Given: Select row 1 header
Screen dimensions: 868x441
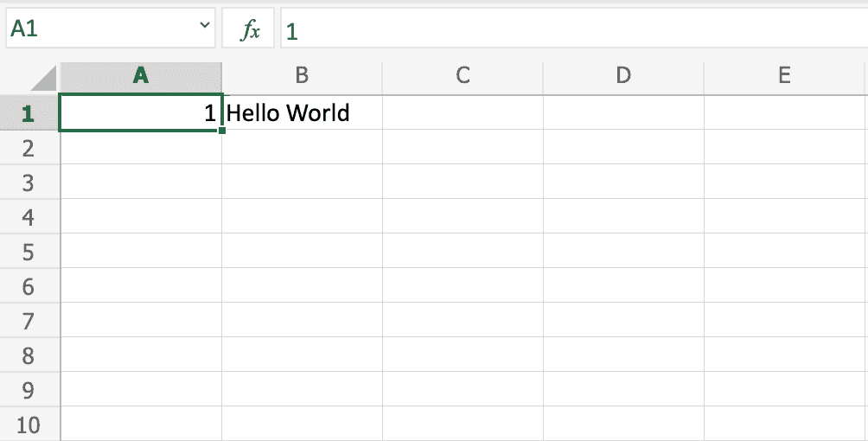Looking at the screenshot, I should (29, 113).
